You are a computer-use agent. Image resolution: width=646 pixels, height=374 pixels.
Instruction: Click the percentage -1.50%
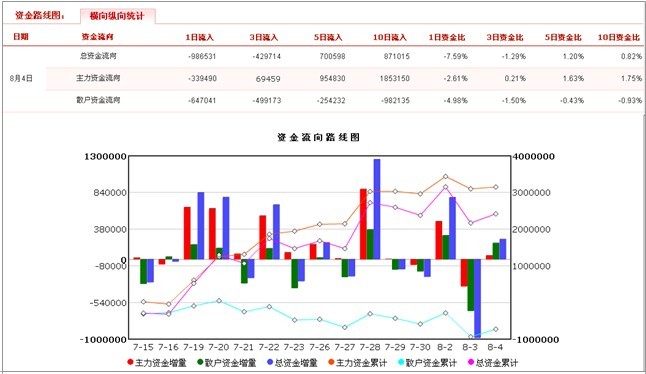pyautogui.click(x=514, y=101)
